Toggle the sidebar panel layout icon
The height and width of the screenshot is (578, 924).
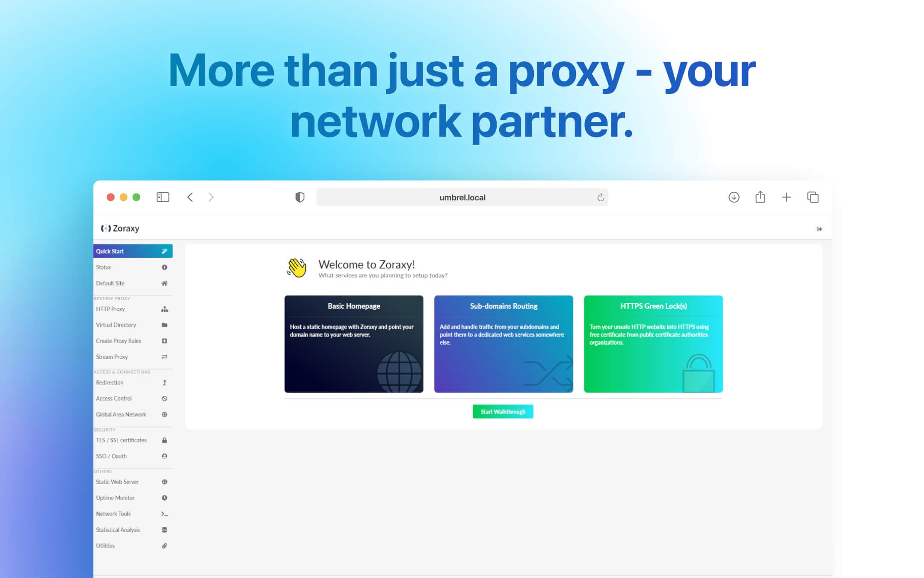pyautogui.click(x=163, y=197)
